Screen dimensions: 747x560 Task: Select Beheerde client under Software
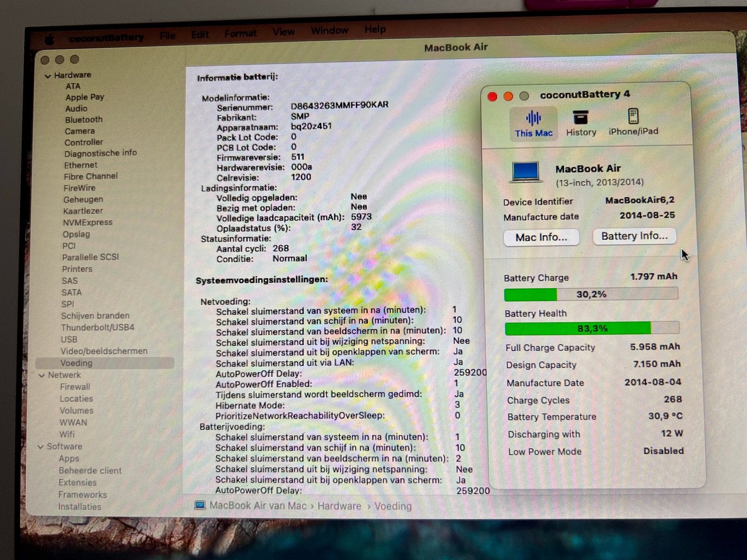(90, 471)
